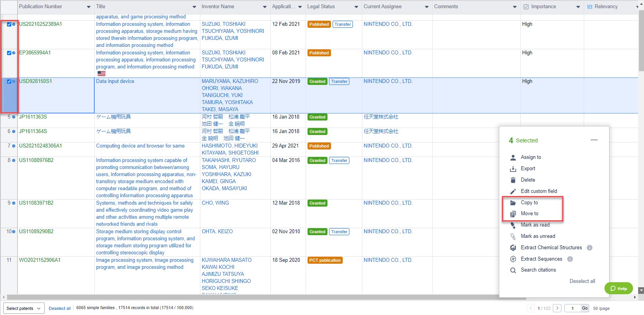Click info icon beside Extract Sequences

[x=570, y=259]
